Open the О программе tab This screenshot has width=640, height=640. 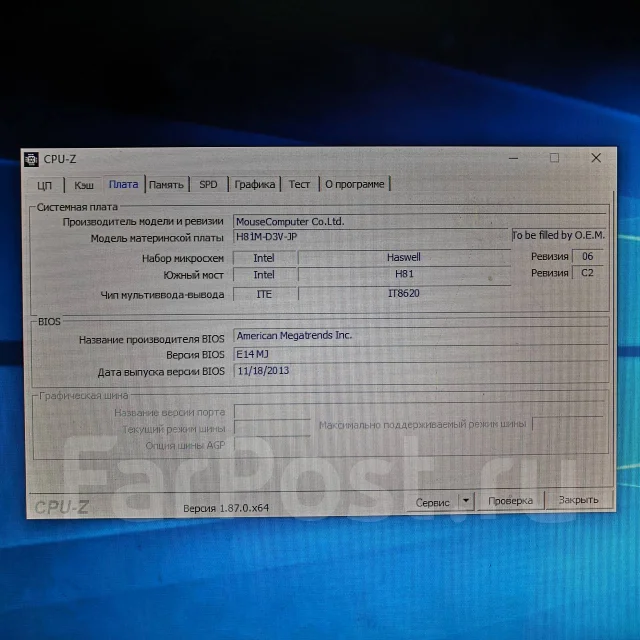pos(355,184)
